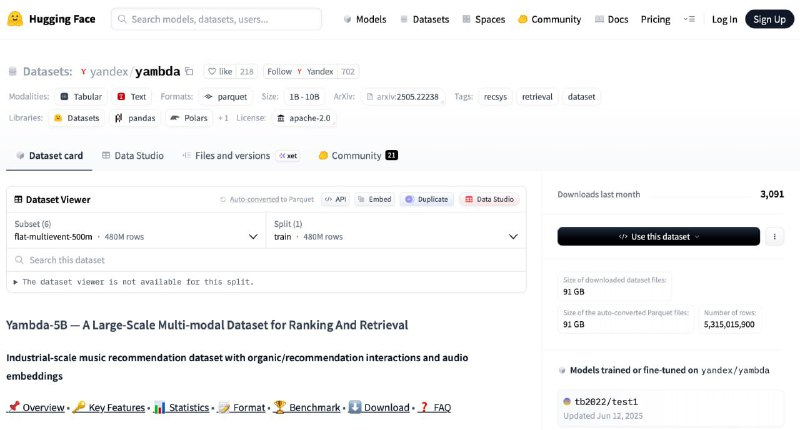Click the Sign Up button
Screen dimensions: 800x430
pos(769,19)
